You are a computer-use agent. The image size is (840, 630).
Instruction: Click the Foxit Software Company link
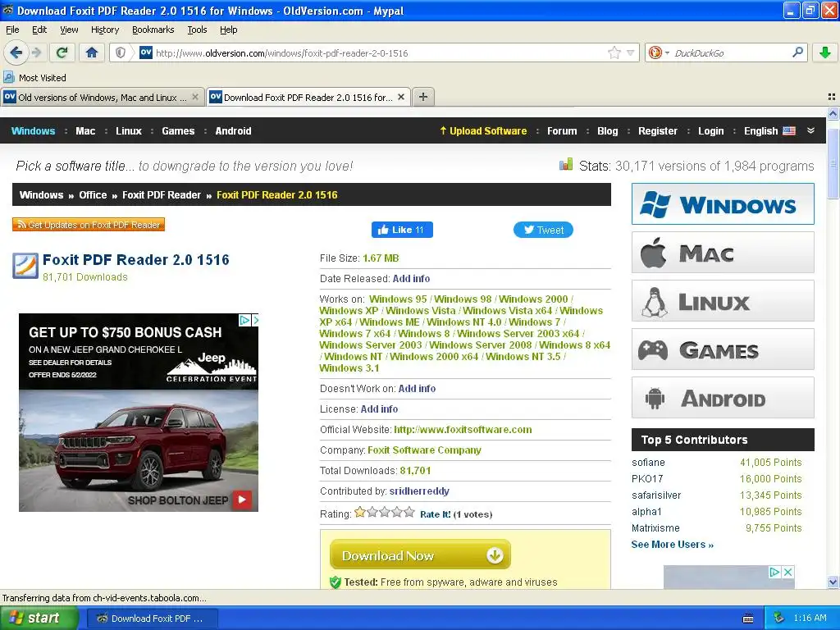coord(424,450)
